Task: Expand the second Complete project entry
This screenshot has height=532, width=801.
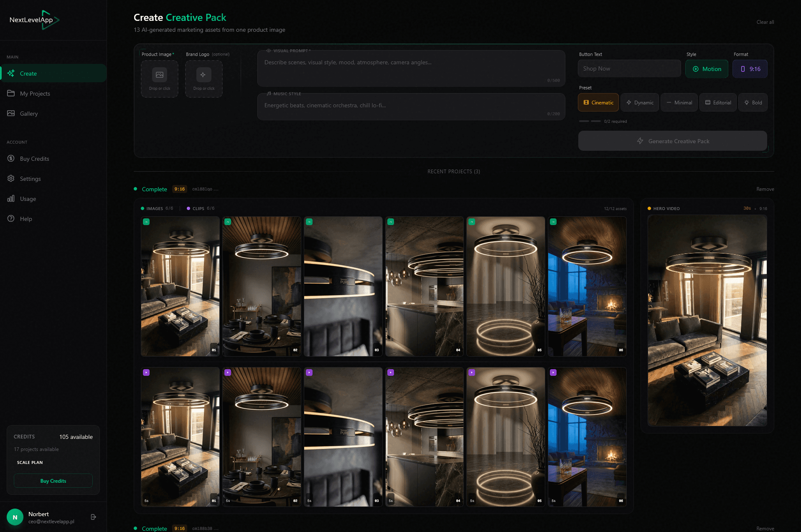Action: 155,528
